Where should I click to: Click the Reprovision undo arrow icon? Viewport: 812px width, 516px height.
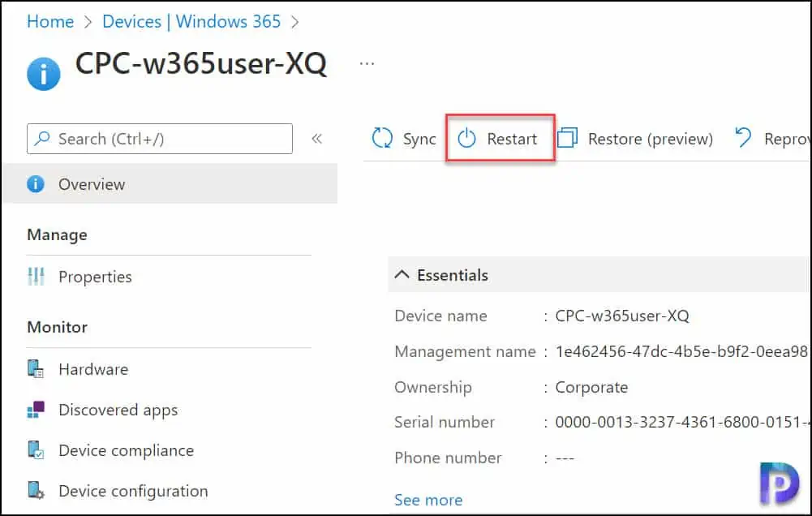(743, 138)
